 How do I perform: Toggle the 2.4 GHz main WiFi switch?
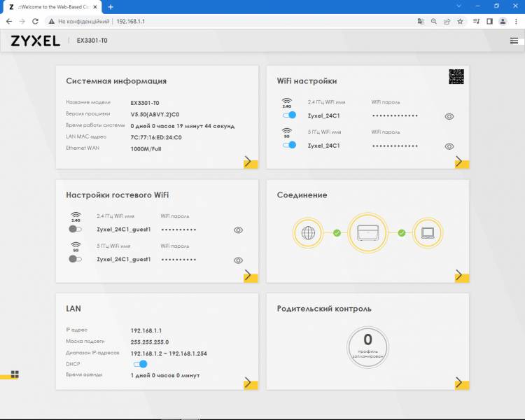(x=289, y=115)
